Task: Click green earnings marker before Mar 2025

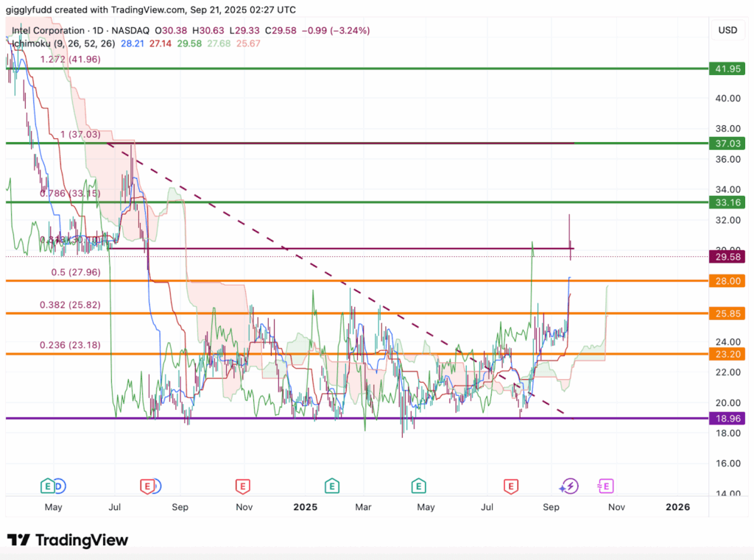Action: [x=332, y=486]
